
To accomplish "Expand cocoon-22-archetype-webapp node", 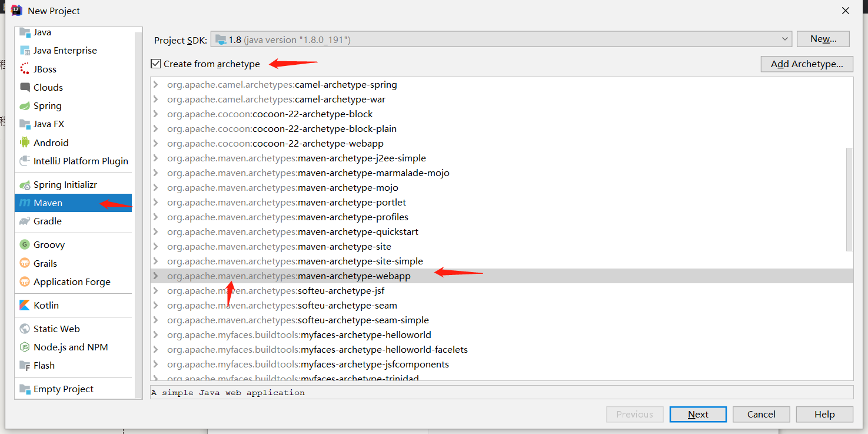I will click(x=156, y=144).
